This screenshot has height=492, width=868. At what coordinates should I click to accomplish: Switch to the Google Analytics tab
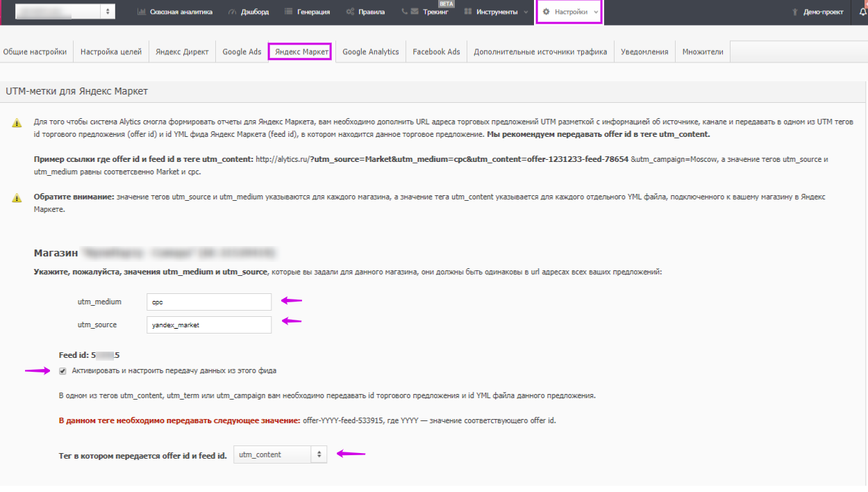click(371, 52)
